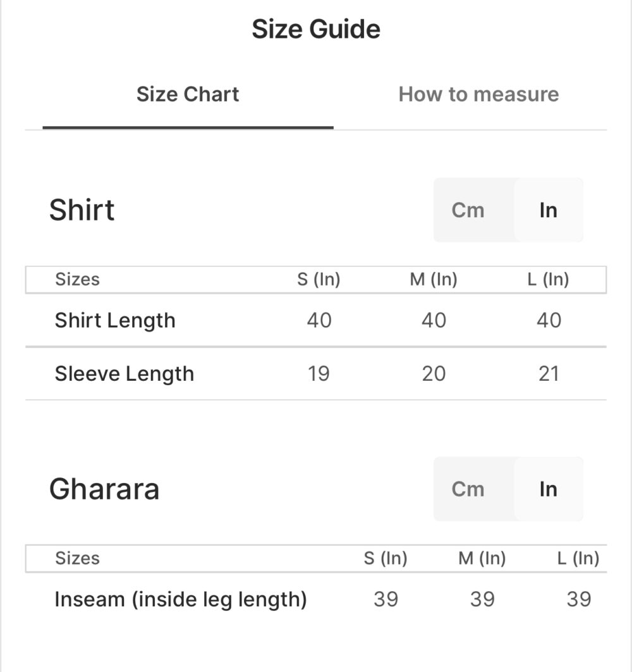Click the L (In) header in Shirt table

548,279
